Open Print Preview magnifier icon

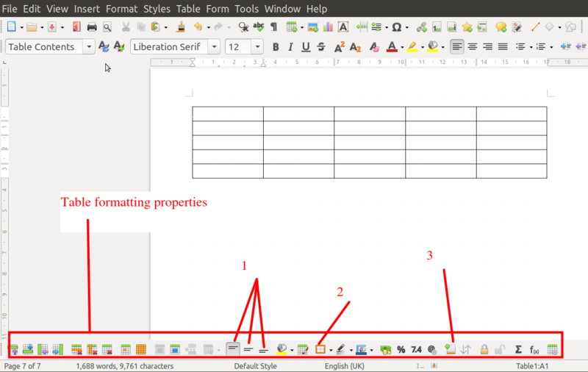point(107,27)
